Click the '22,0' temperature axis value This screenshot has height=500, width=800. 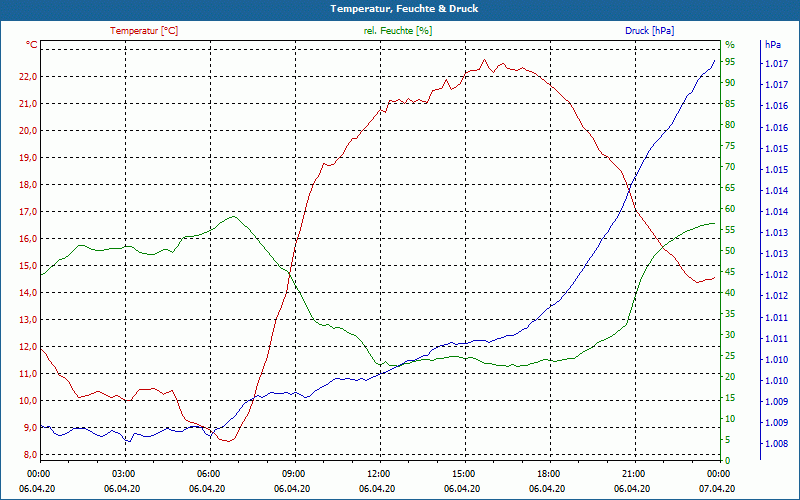tap(28, 77)
